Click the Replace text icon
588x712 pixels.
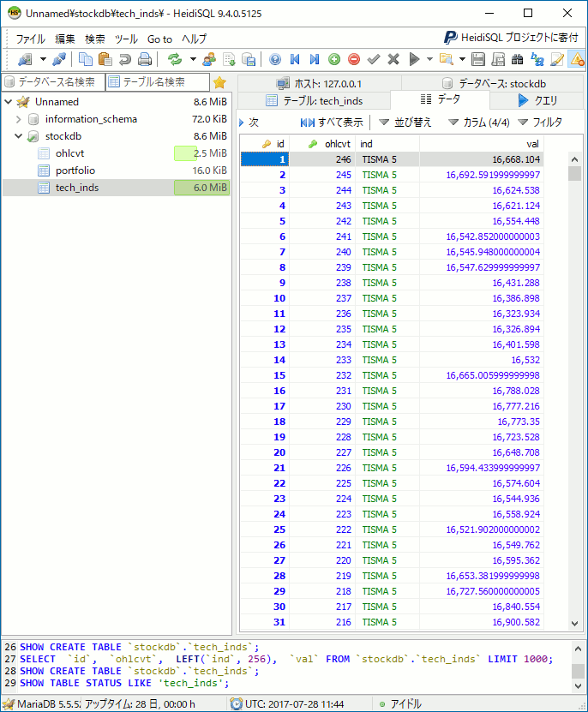537,59
